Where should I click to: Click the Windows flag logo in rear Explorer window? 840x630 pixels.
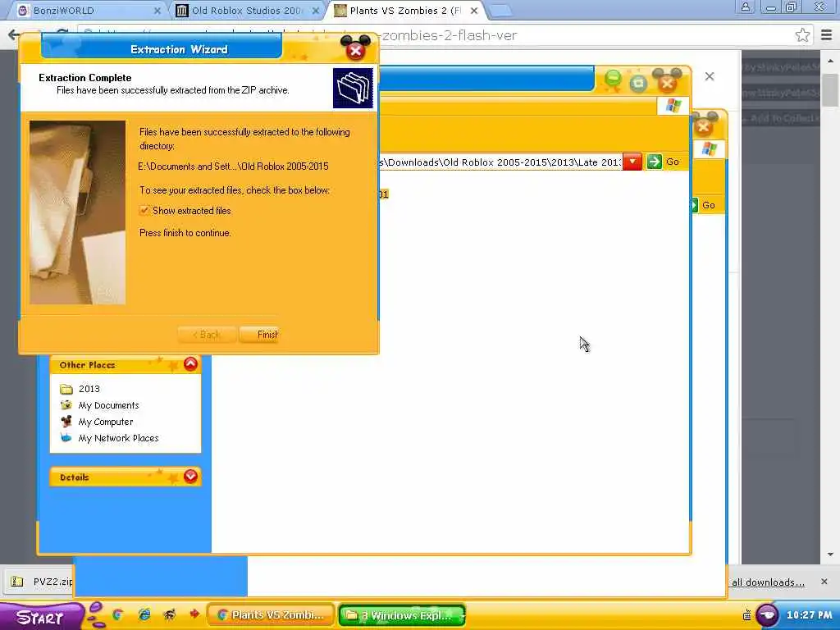coord(710,149)
